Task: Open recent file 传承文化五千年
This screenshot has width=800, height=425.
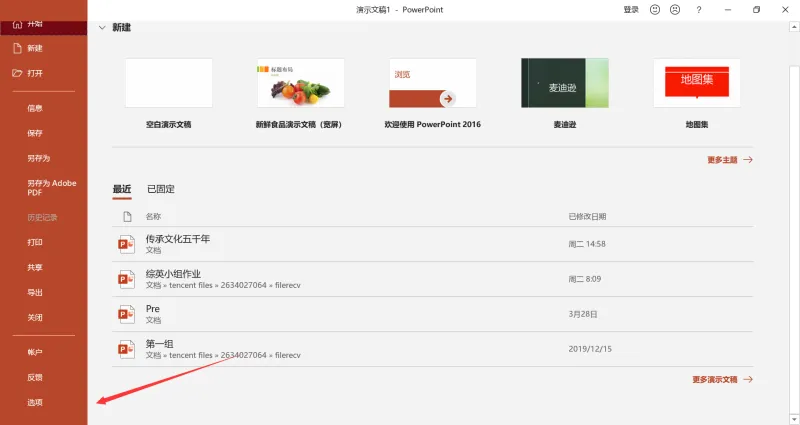Action: pos(433,244)
